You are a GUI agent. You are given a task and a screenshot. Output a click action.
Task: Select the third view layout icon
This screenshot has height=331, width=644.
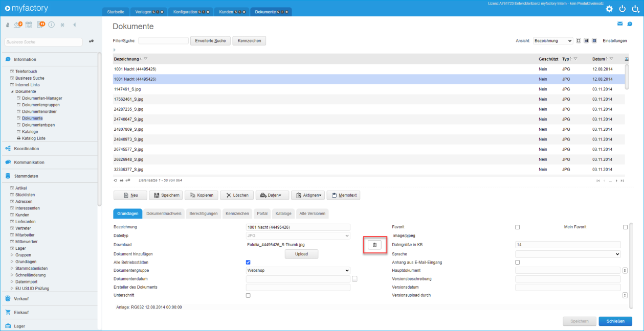pos(594,41)
